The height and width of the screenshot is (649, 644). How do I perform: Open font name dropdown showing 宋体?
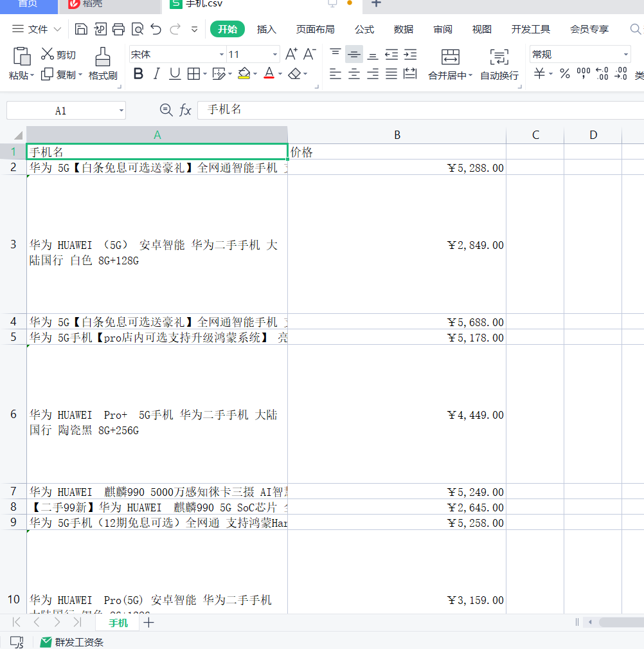click(221, 55)
